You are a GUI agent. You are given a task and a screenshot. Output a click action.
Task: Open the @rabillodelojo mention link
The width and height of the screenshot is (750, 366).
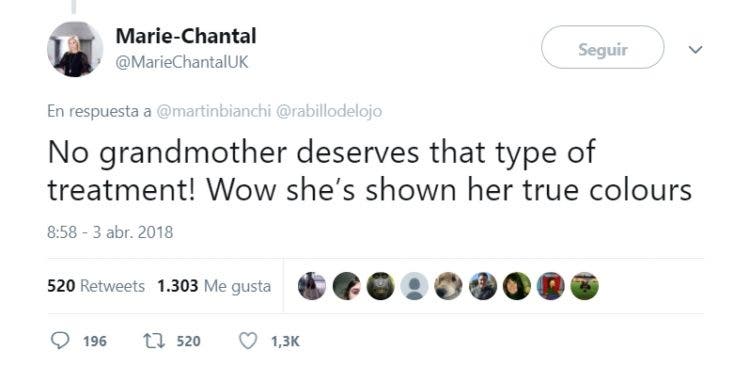click(x=328, y=111)
